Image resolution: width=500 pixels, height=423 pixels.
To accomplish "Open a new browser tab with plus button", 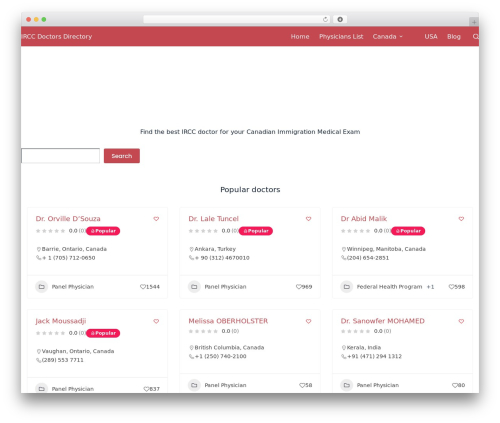I will [x=474, y=22].
